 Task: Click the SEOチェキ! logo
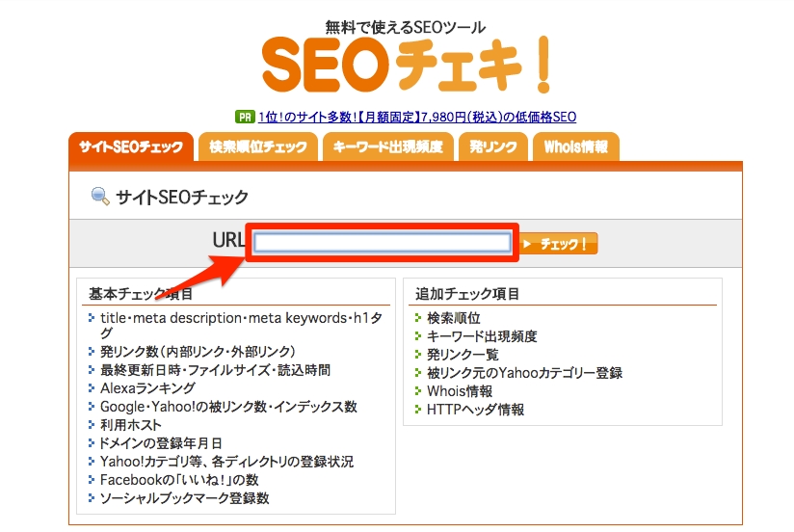tap(406, 64)
